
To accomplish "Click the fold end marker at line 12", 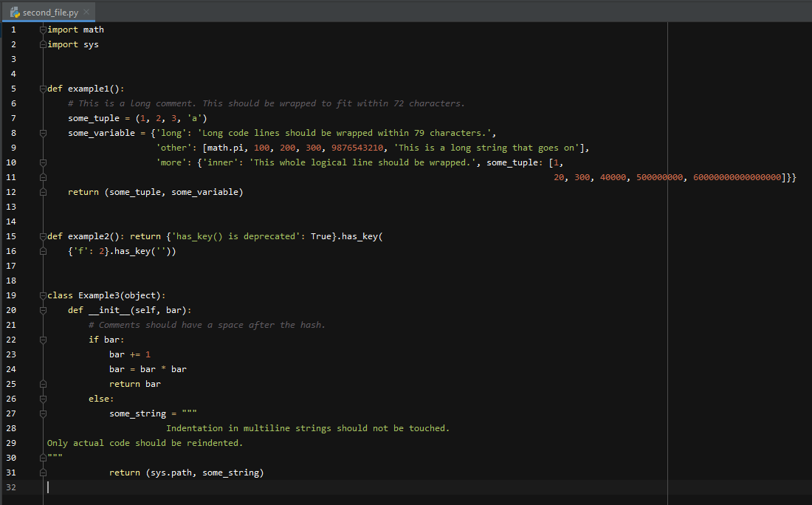I will click(x=43, y=192).
